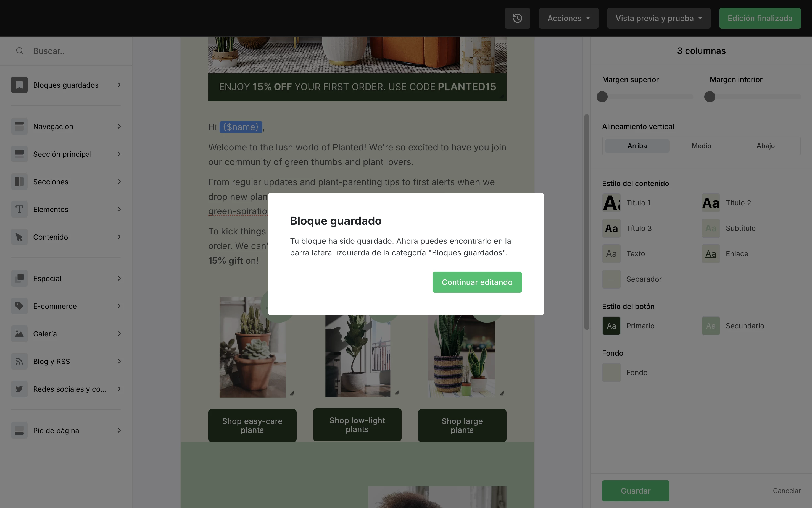Click the Contenido cursor icon
Screen dimensions: 812x508
click(19, 237)
